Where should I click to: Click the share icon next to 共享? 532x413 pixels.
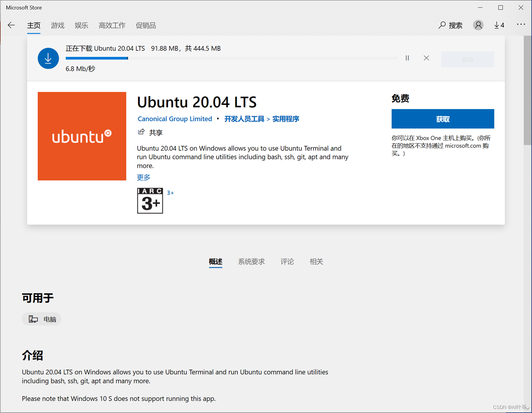tap(141, 132)
